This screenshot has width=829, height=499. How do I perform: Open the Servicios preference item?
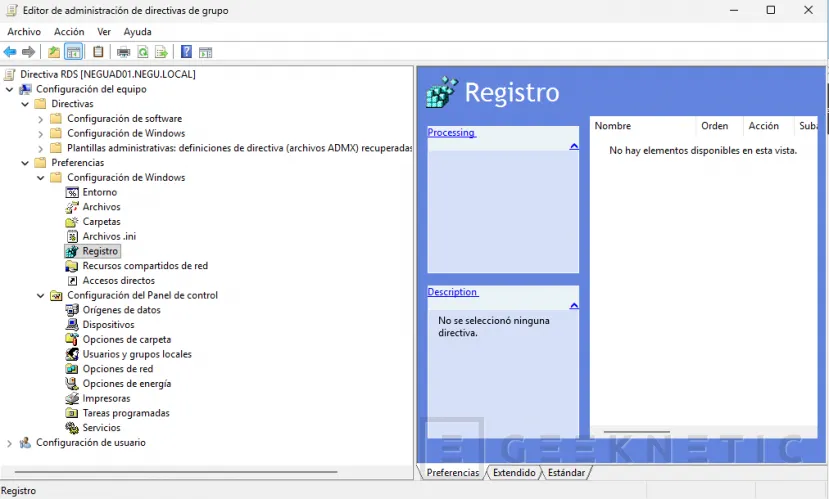pos(101,428)
